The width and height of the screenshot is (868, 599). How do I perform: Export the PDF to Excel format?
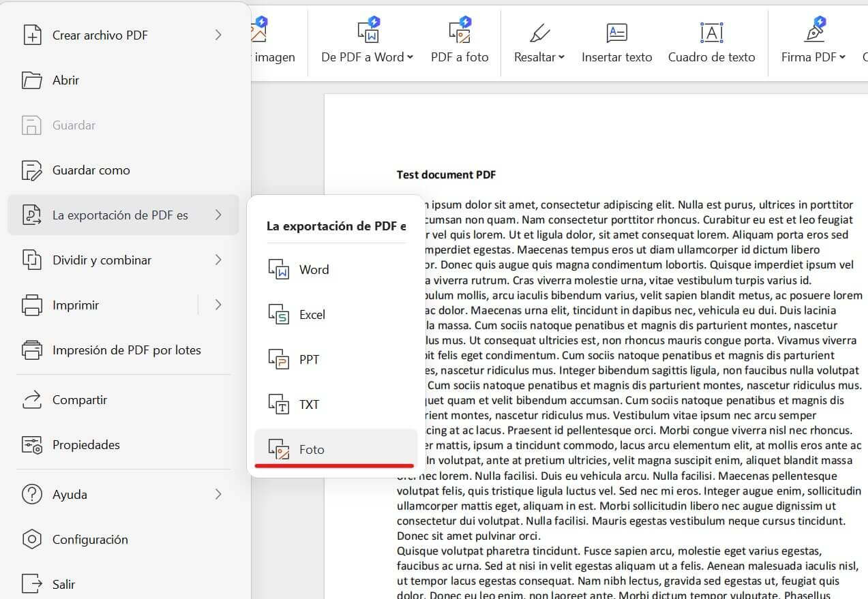pyautogui.click(x=313, y=314)
